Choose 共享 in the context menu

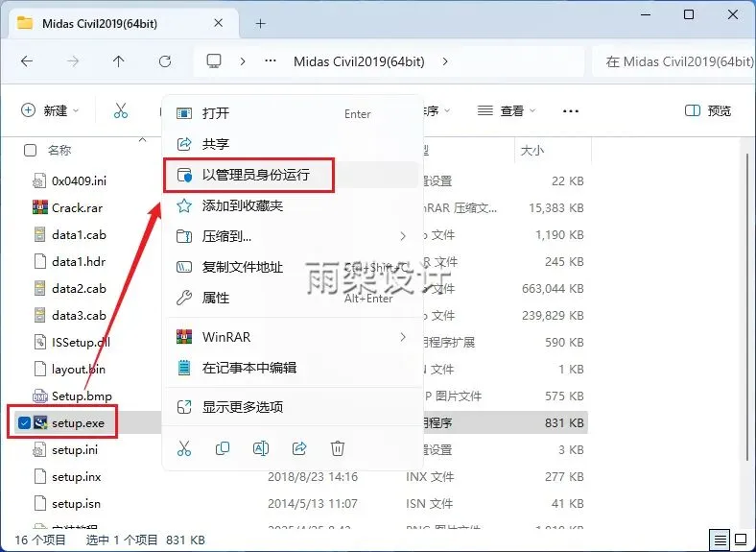click(x=293, y=144)
